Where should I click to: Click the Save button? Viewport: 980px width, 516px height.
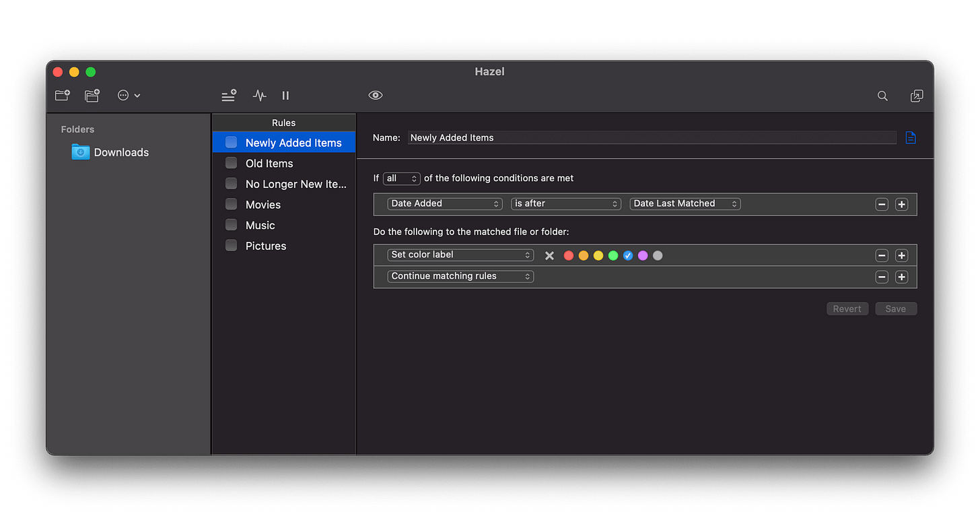pos(895,309)
